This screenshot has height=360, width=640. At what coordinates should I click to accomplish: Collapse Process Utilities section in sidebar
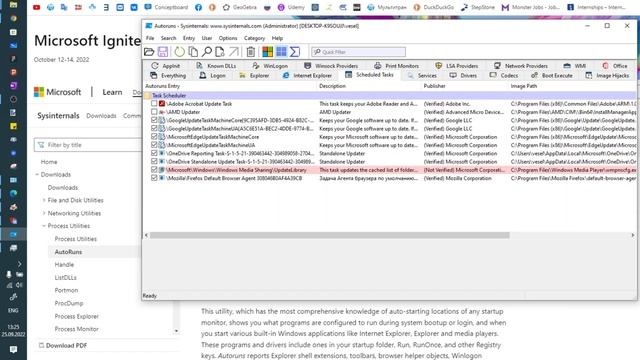point(44,226)
